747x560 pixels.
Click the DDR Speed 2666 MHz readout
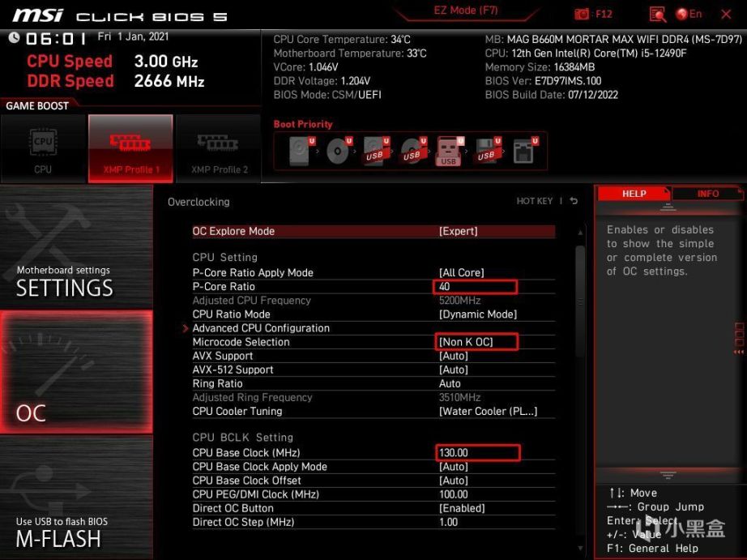tap(116, 80)
